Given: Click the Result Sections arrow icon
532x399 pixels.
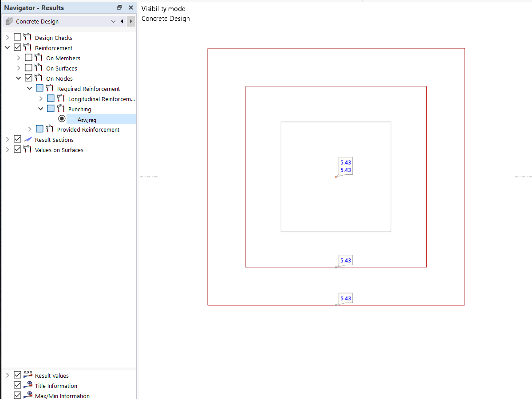Looking at the screenshot, I should pos(7,139).
